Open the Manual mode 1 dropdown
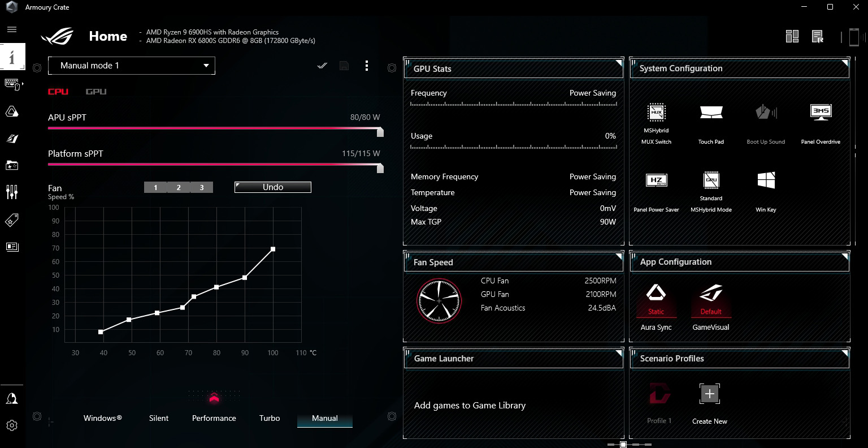Viewport: 868px width, 448px height. pos(132,66)
